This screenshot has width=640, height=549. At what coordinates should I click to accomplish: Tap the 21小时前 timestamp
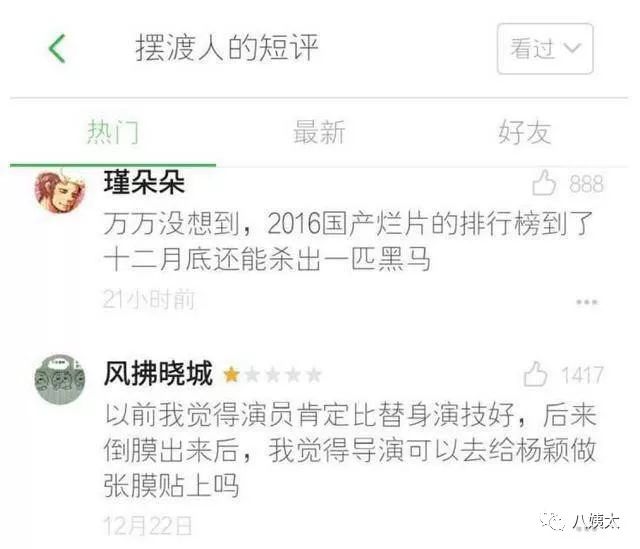pyautogui.click(x=149, y=300)
